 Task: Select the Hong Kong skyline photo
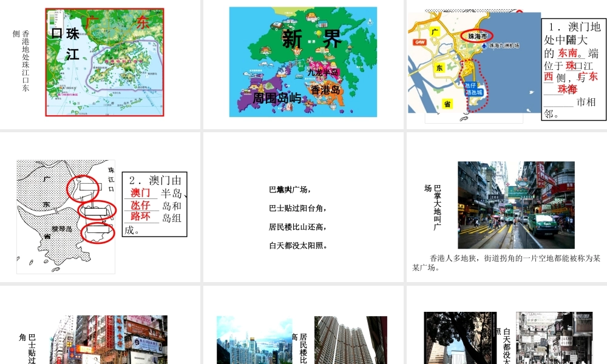[254, 340]
